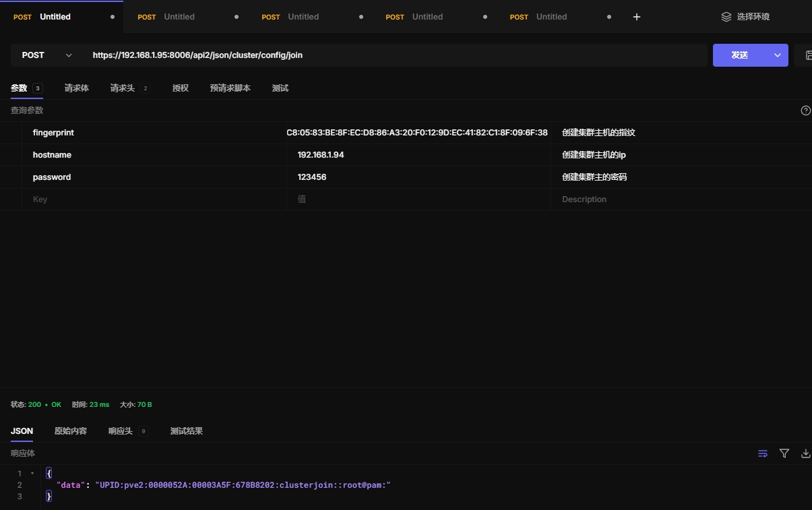The width and height of the screenshot is (812, 510).
Task: Click the save request icon beside Send
Action: coord(807,55)
